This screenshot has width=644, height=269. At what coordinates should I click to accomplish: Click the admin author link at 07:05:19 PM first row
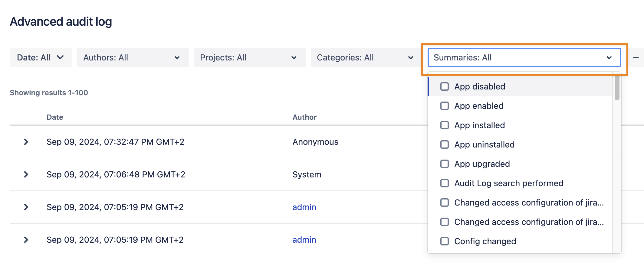pos(304,207)
